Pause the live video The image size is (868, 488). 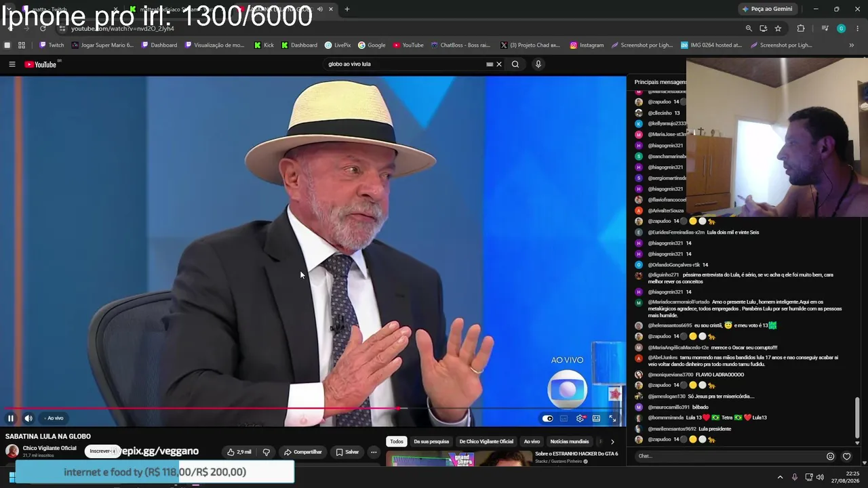(11, 418)
